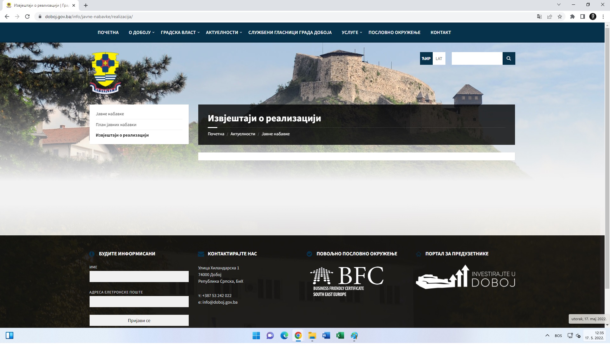Click the info@doboj.gov.ba email link
Screen dimensions: 610x364
(220, 302)
